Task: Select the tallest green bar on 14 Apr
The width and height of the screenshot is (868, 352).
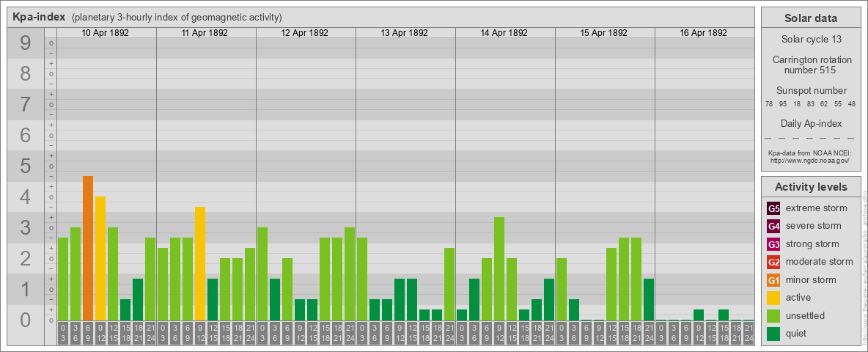Action: tap(499, 268)
